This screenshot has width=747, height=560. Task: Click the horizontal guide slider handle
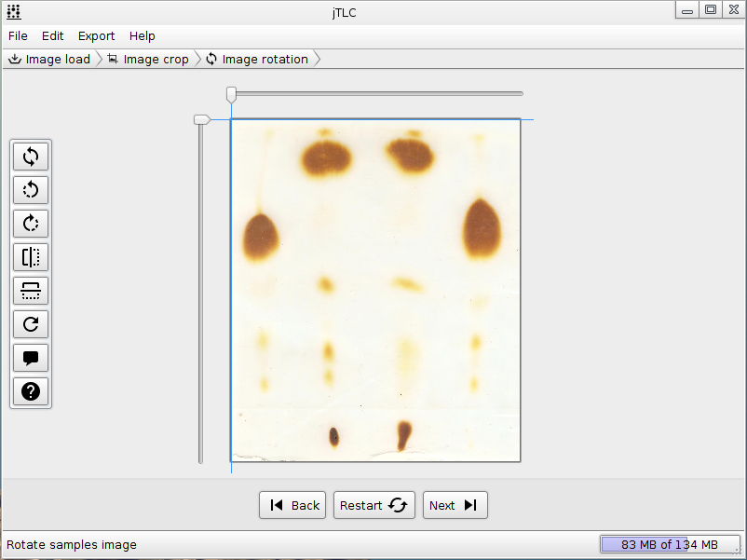232,94
